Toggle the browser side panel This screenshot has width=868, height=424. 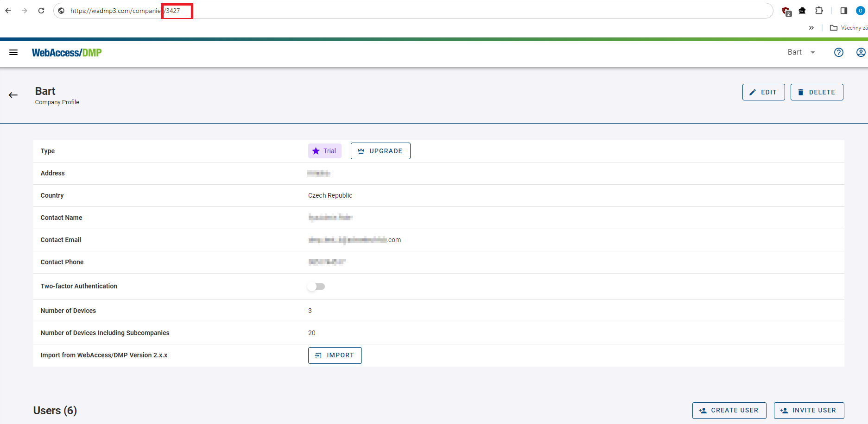point(844,11)
